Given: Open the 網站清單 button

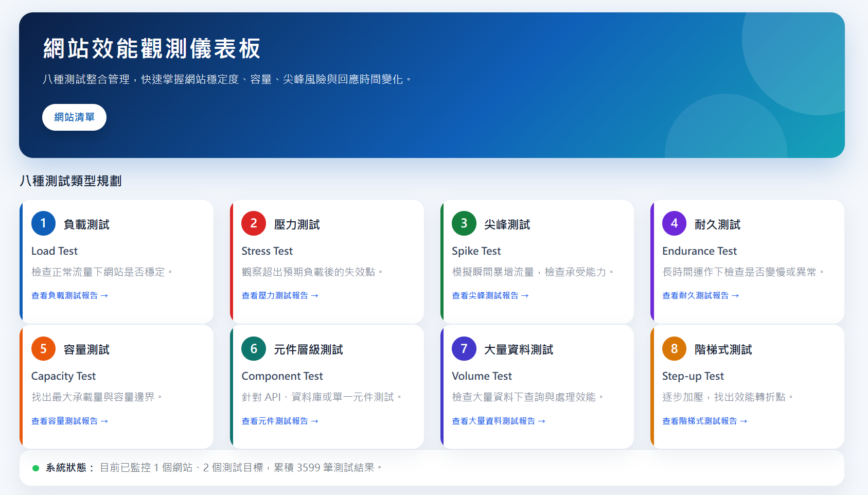Looking at the screenshot, I should [74, 117].
